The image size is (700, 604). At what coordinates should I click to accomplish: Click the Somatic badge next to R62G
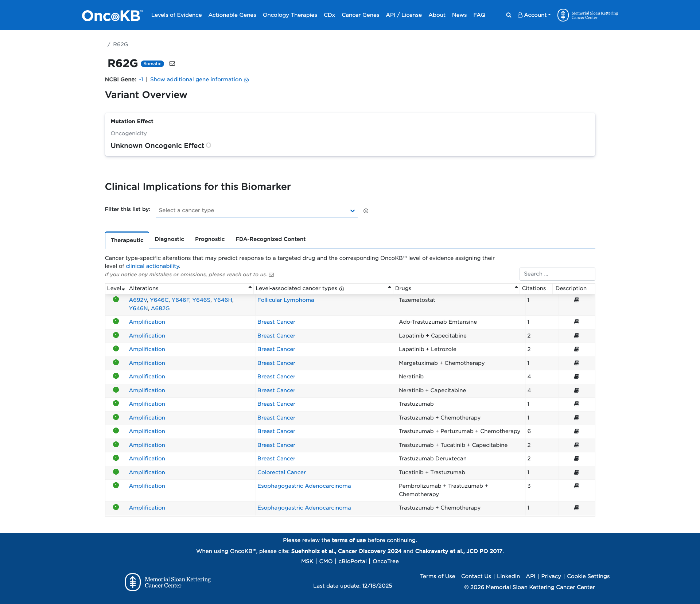pos(152,63)
